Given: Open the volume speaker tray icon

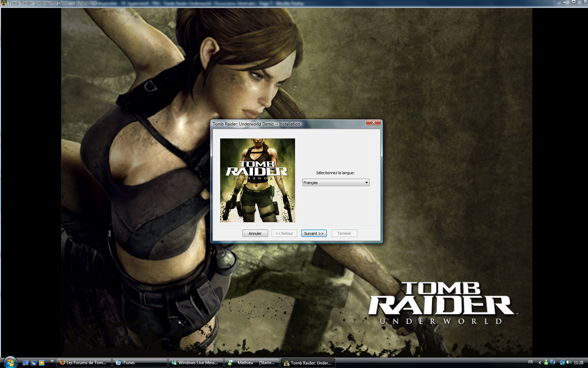Looking at the screenshot, I should (x=569, y=362).
